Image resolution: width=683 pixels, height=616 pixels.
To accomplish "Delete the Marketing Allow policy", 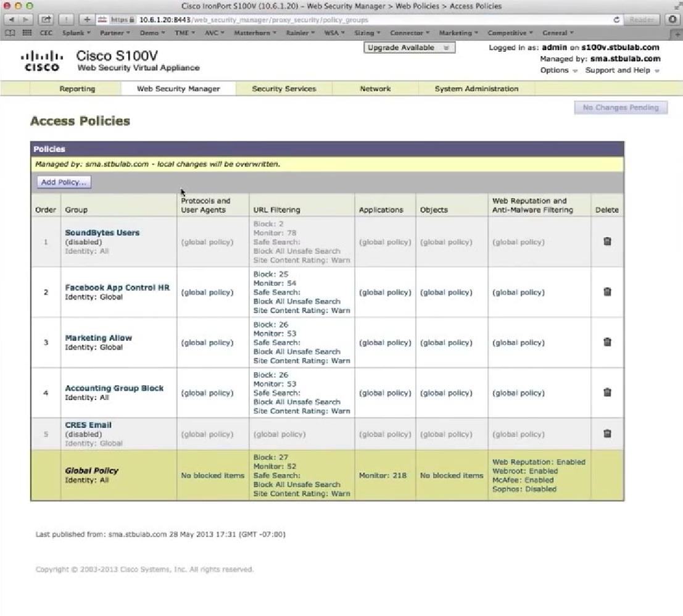I will (x=606, y=342).
